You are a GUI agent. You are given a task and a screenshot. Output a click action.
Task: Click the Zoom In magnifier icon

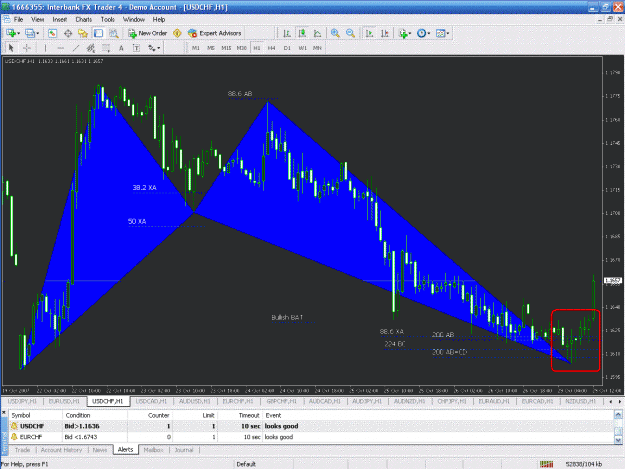pyautogui.click(x=335, y=33)
